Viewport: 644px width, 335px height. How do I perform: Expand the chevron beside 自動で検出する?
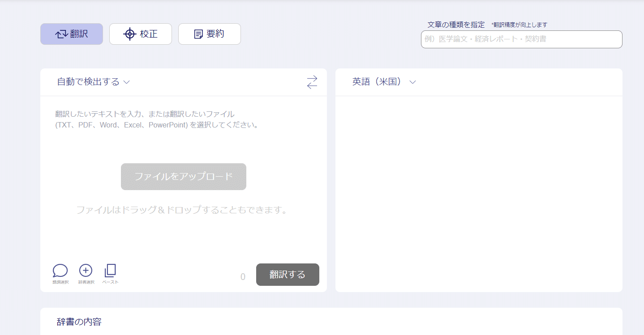tap(127, 82)
